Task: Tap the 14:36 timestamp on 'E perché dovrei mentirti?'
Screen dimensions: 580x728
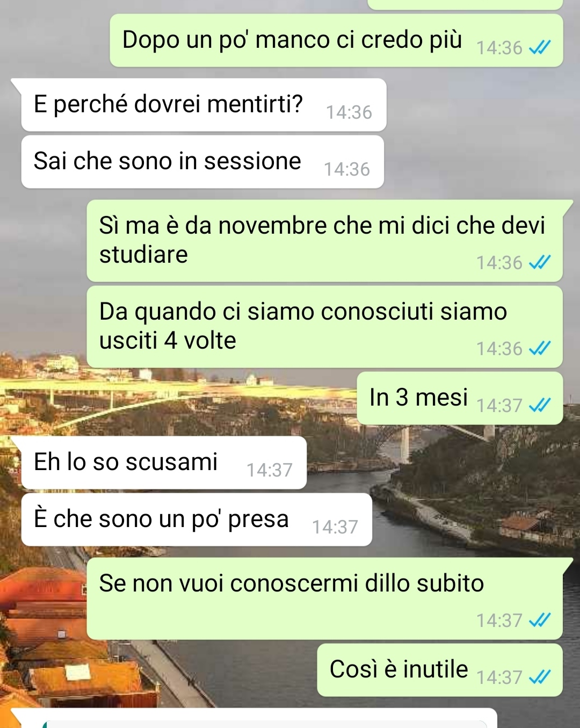Action: [349, 112]
